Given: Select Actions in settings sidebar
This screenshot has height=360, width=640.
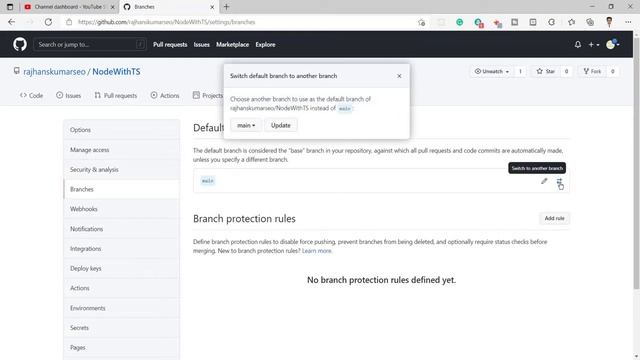Looking at the screenshot, I should click(122, 288).
